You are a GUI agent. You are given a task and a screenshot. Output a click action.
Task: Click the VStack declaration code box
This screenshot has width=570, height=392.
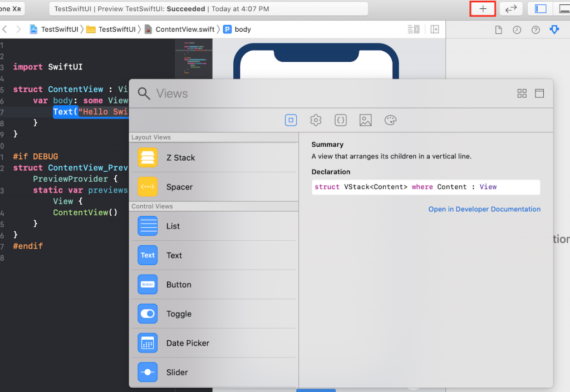pyautogui.click(x=426, y=187)
